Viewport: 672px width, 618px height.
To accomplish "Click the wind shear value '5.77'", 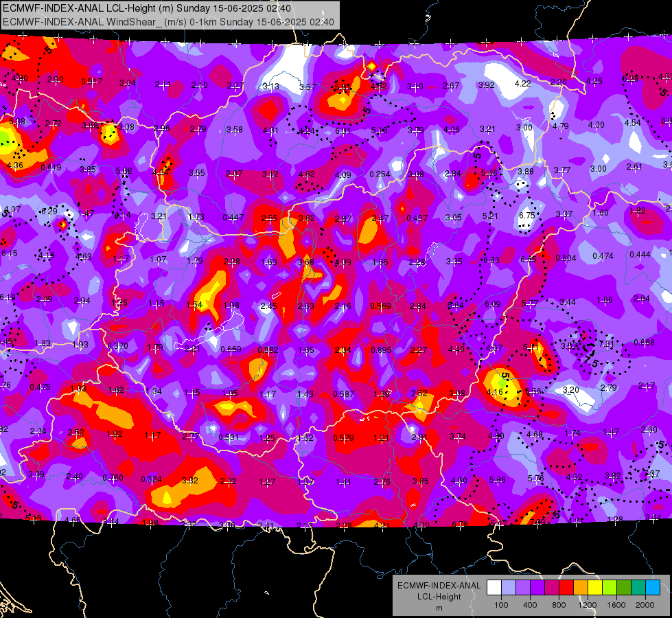I will click(530, 304).
